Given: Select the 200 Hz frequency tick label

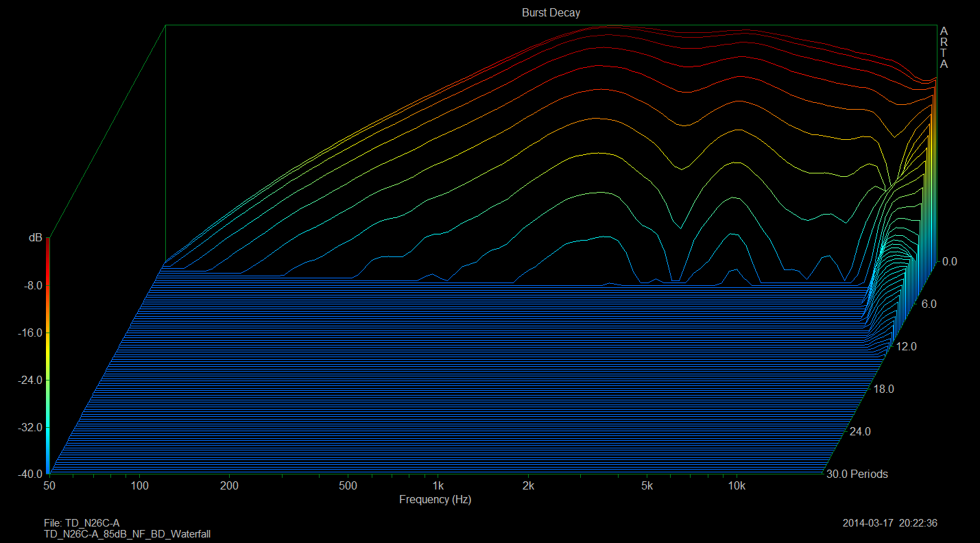Looking at the screenshot, I should click(229, 486).
